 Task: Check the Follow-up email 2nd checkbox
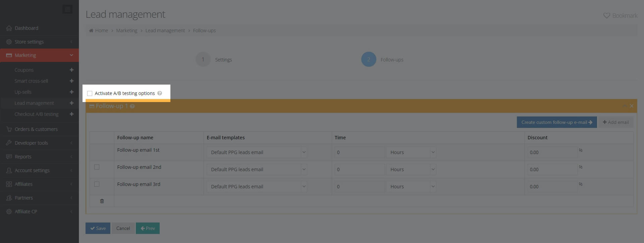point(97,167)
